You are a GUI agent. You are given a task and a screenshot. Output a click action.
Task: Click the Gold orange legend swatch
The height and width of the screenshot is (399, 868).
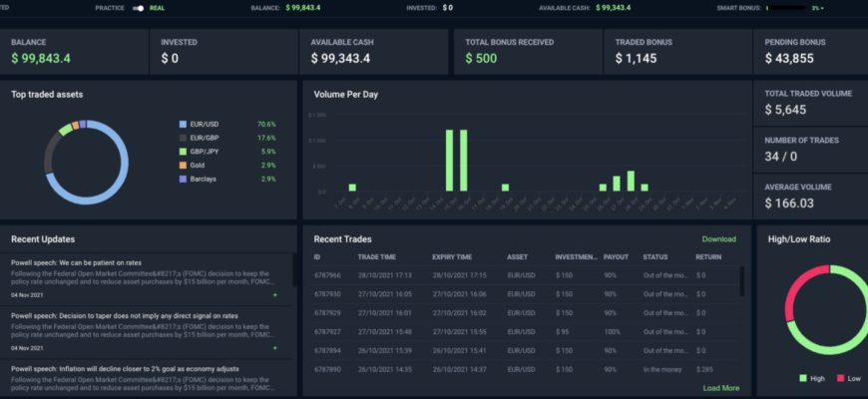pyautogui.click(x=183, y=165)
